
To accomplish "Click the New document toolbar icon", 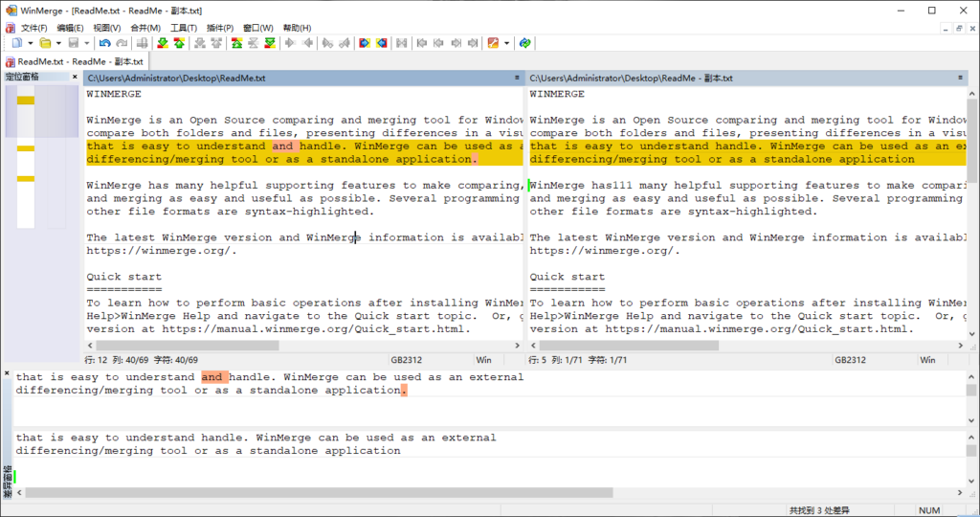I will point(17,43).
